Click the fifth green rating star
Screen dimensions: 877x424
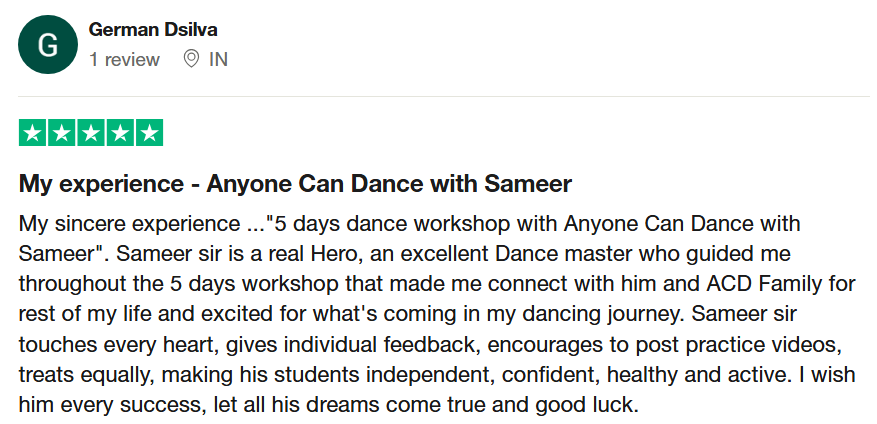[149, 133]
